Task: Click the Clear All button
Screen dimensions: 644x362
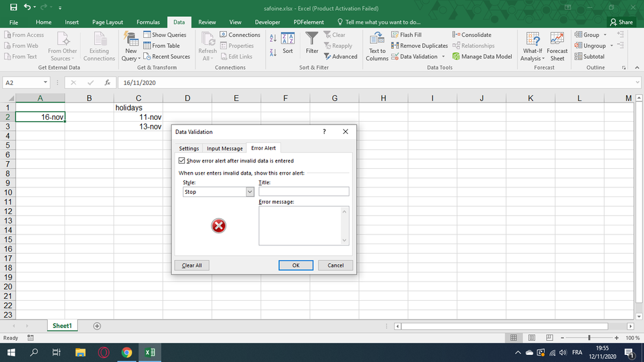Action: (192, 265)
